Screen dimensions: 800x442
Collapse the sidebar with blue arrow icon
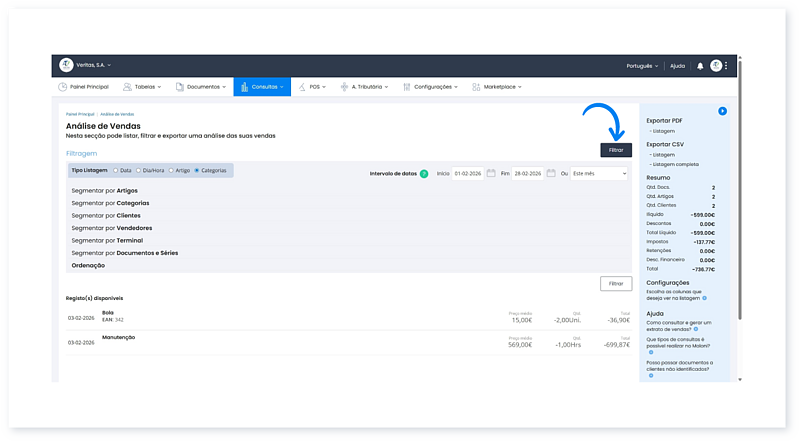click(722, 111)
